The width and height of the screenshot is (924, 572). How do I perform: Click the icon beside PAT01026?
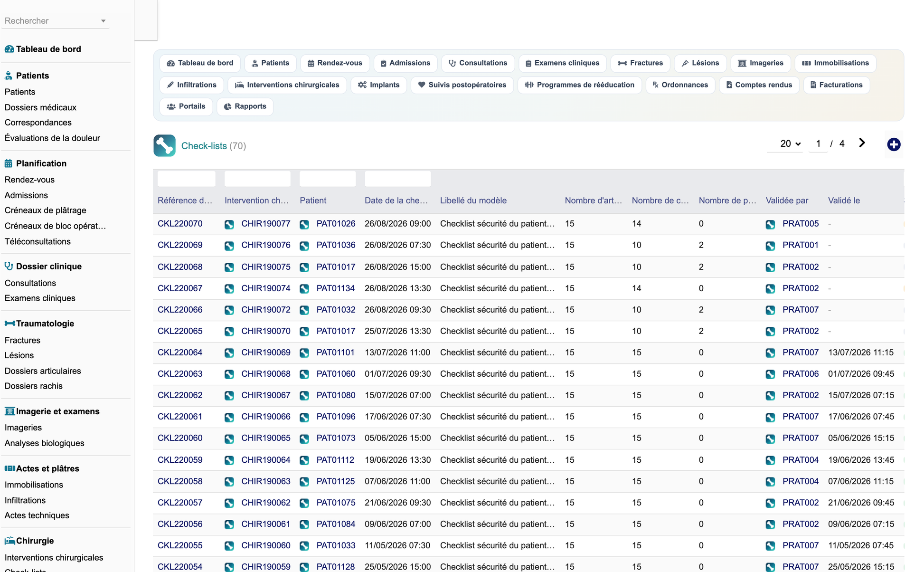[x=304, y=224]
